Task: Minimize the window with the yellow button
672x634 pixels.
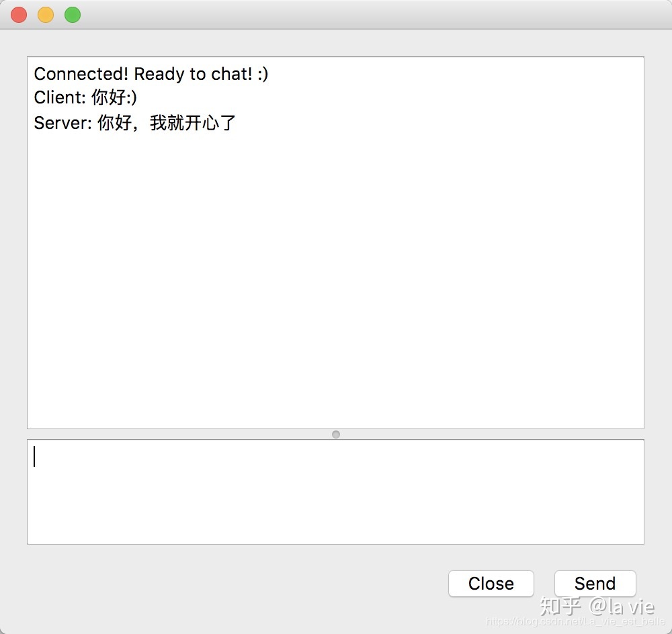Action: pyautogui.click(x=46, y=15)
